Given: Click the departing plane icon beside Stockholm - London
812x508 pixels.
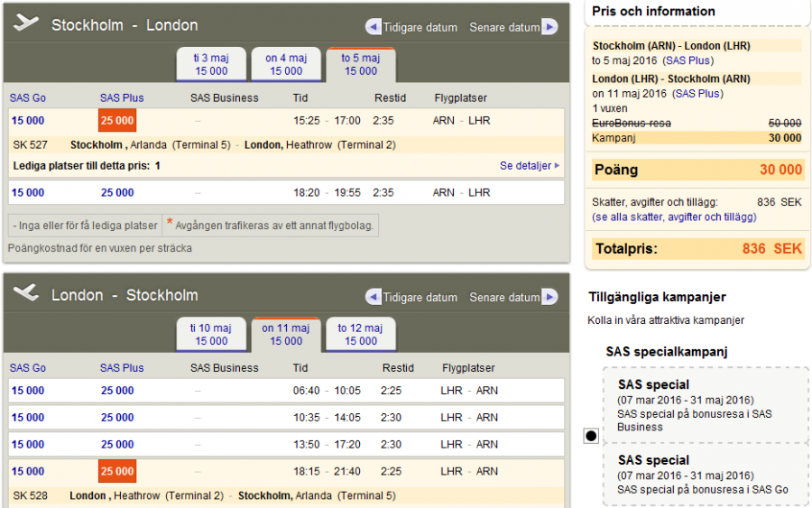Looking at the screenshot, I should tap(26, 23).
